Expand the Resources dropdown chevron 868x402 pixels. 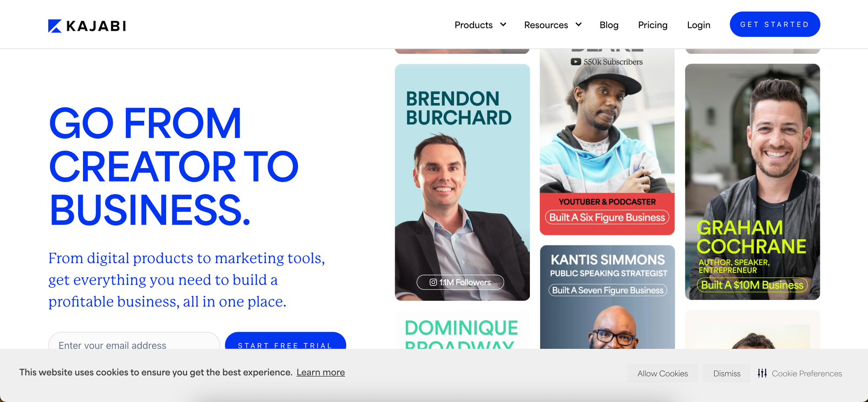pos(579,25)
